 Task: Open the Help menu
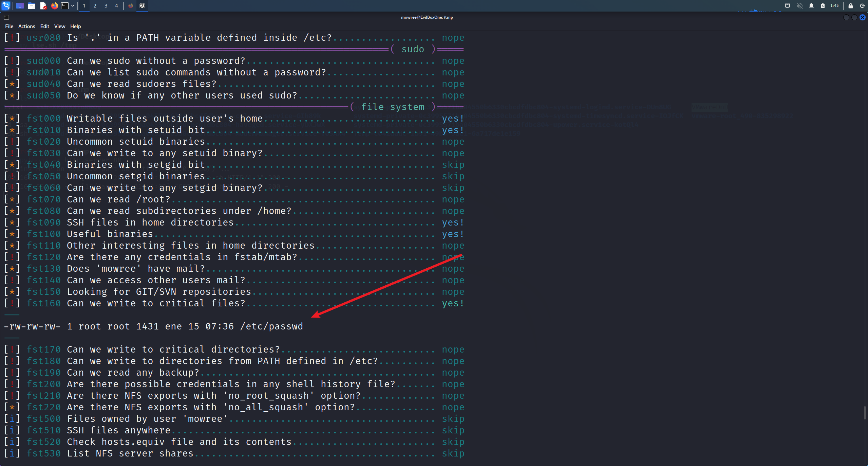coord(76,26)
